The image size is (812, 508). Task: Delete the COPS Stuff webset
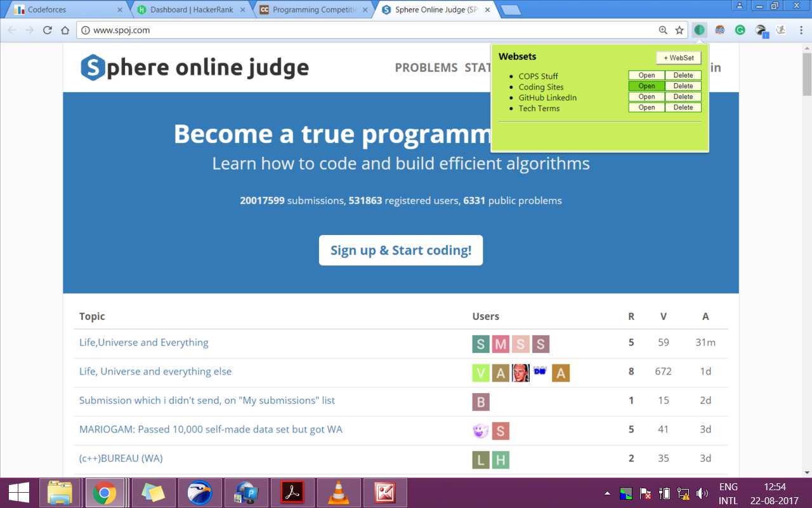point(683,76)
